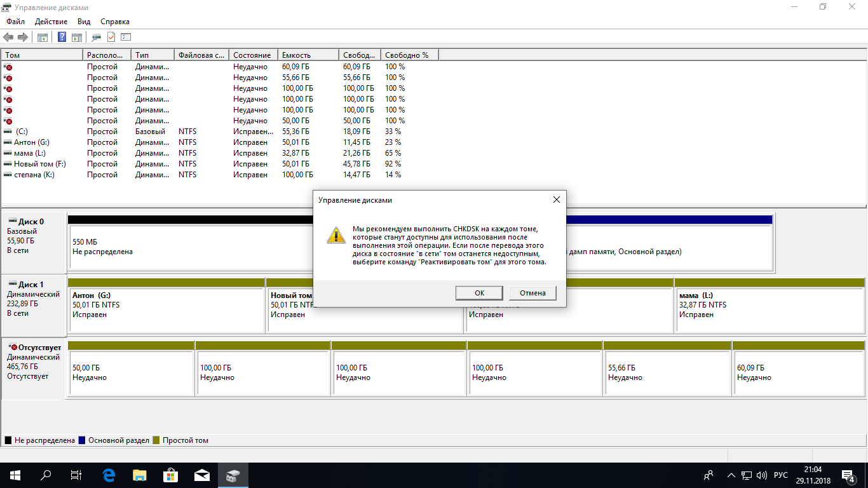This screenshot has height=488, width=868.
Task: Launch Microsoft Edge from taskbar
Action: click(x=109, y=475)
